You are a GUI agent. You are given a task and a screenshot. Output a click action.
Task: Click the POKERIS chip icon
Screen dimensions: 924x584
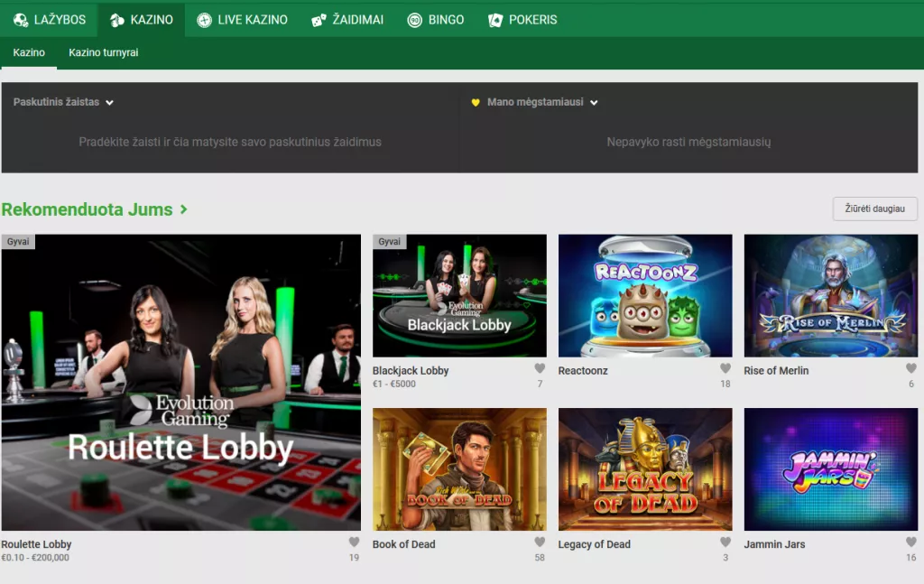[x=494, y=19]
